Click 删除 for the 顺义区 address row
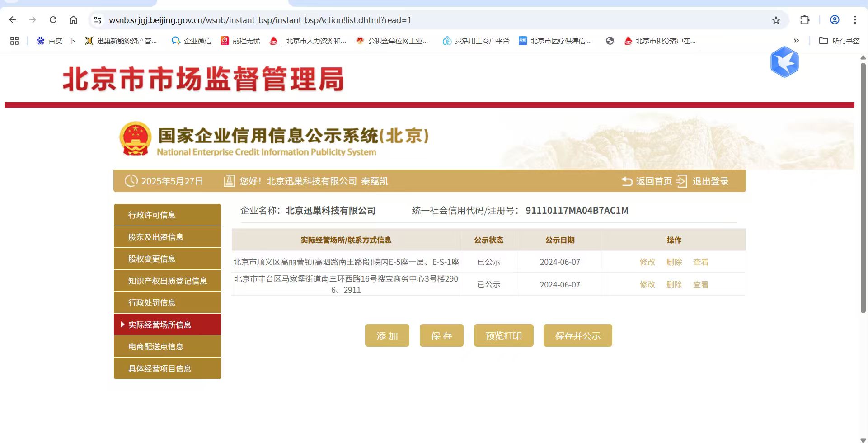This screenshot has width=868, height=443. click(674, 262)
